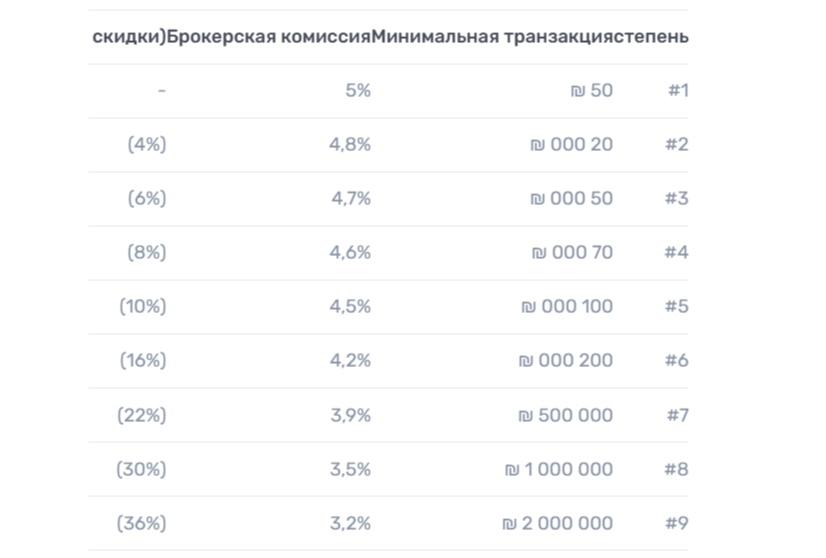Select the #5 tier cell
The height and width of the screenshot is (558, 826).
point(676,307)
